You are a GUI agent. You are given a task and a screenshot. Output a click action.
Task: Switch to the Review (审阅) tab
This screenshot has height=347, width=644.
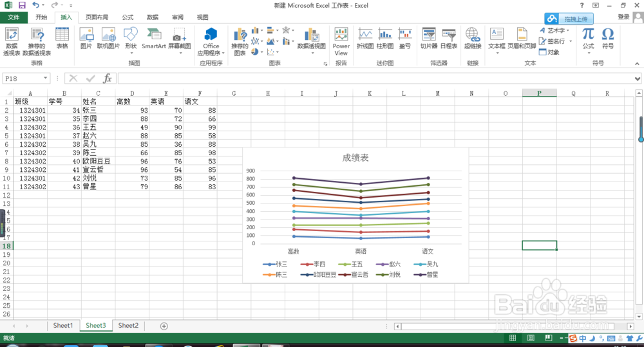(178, 17)
